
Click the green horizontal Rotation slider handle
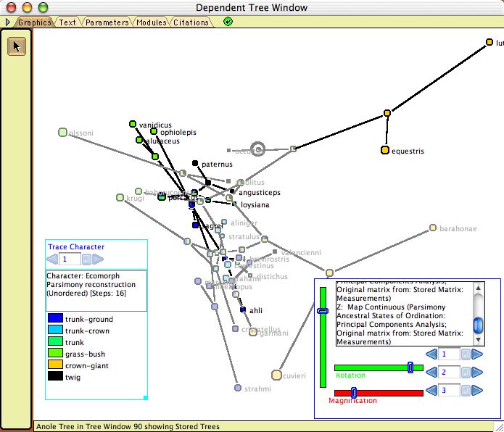(x=410, y=367)
